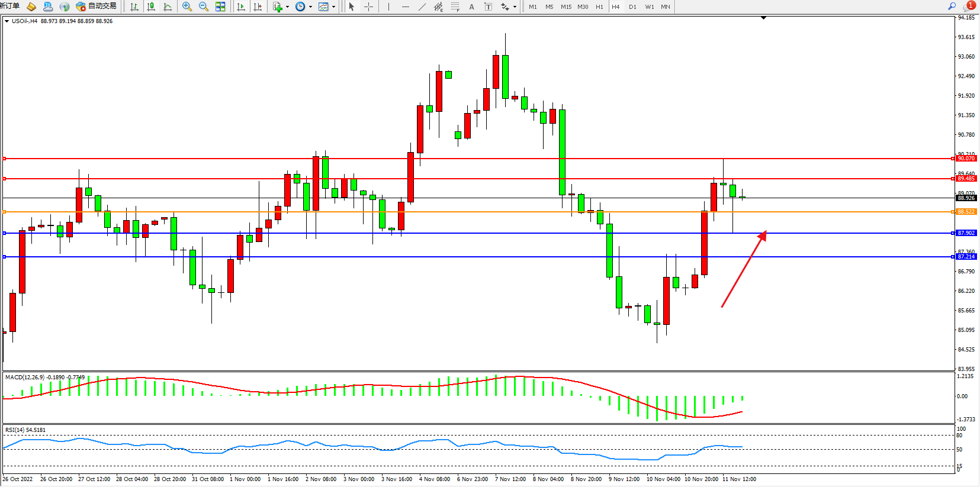
Task: Click the zoom out magnifier icon
Action: click(204, 7)
